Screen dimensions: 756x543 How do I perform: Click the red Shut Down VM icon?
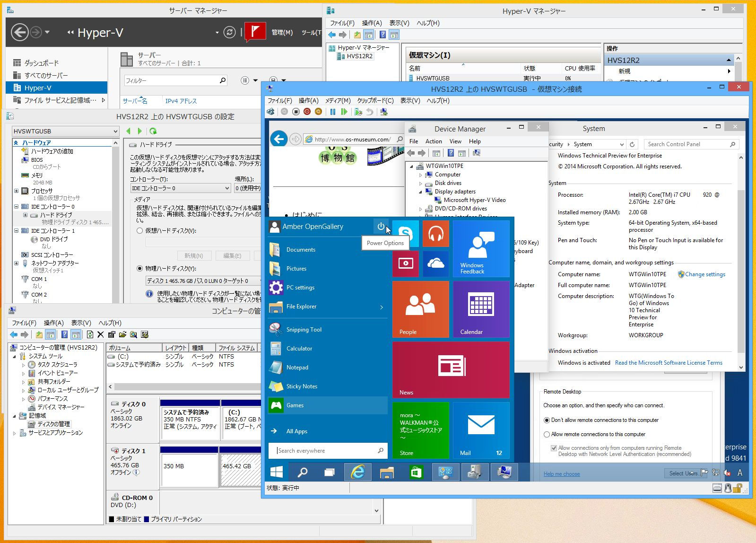[x=307, y=112]
